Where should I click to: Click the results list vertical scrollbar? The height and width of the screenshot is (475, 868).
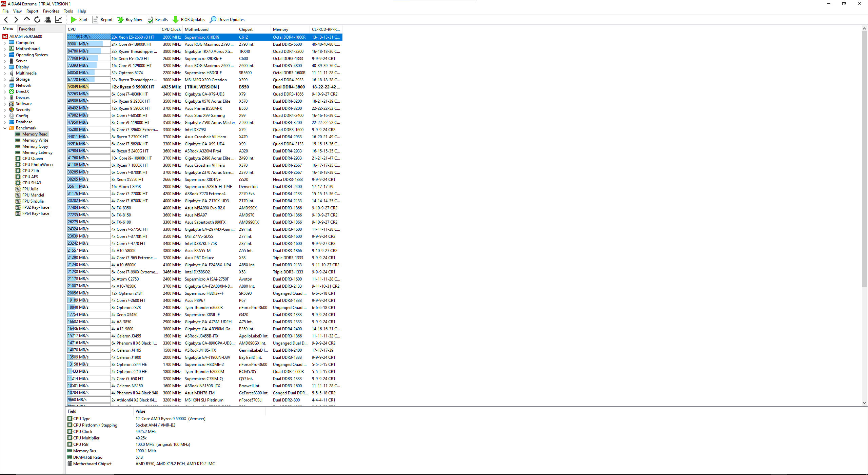(864, 159)
